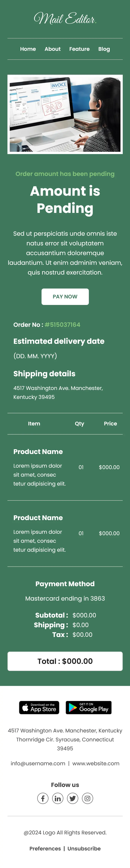This screenshot has height=868, width=130.
Task: Click the Twitter bird icon
Action: (x=73, y=798)
